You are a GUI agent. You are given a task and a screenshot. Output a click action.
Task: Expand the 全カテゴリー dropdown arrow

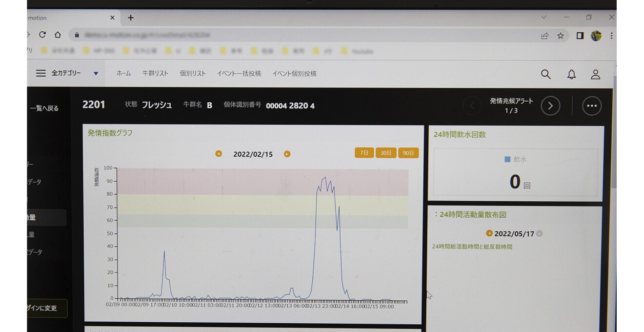pos(96,74)
